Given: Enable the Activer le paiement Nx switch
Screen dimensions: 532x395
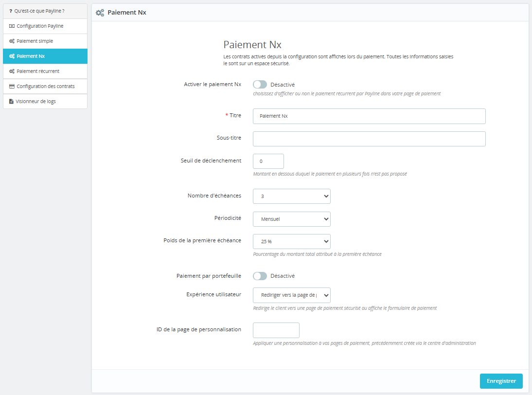Looking at the screenshot, I should (260, 85).
